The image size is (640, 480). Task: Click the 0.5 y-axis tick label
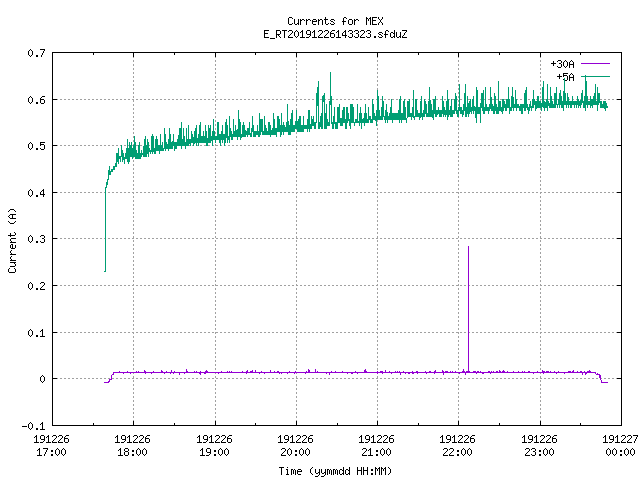(x=36, y=146)
